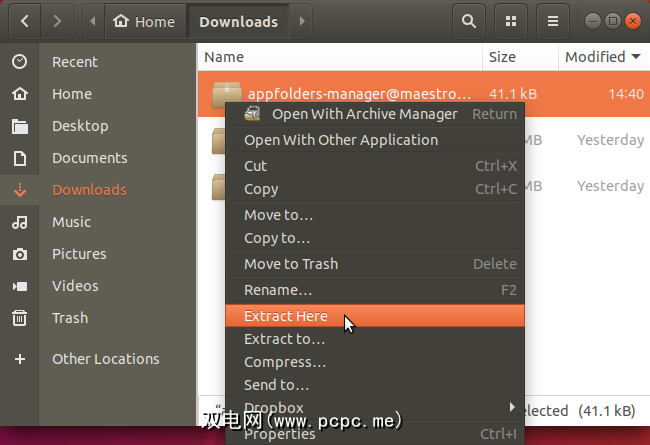Choose Open With Archive Manager

click(364, 114)
